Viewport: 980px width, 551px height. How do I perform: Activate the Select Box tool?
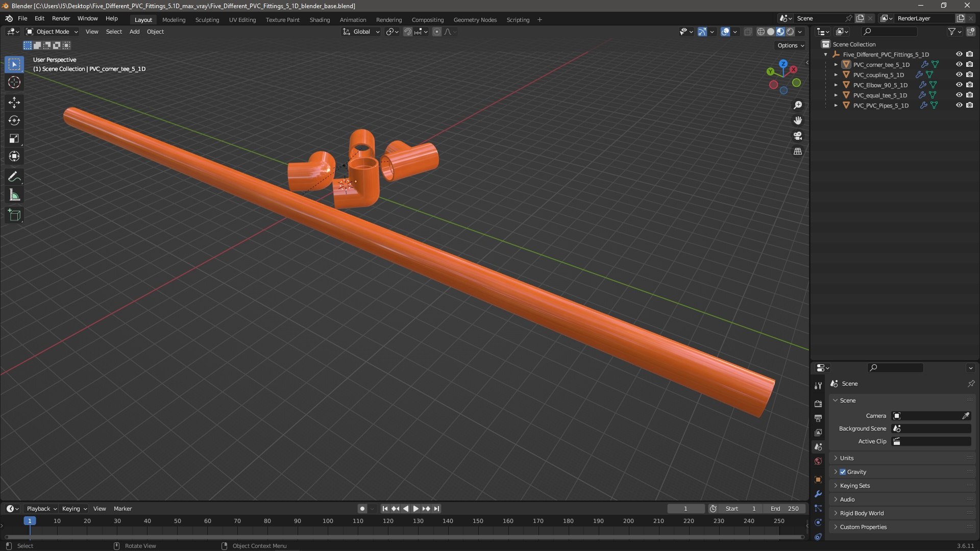[14, 64]
